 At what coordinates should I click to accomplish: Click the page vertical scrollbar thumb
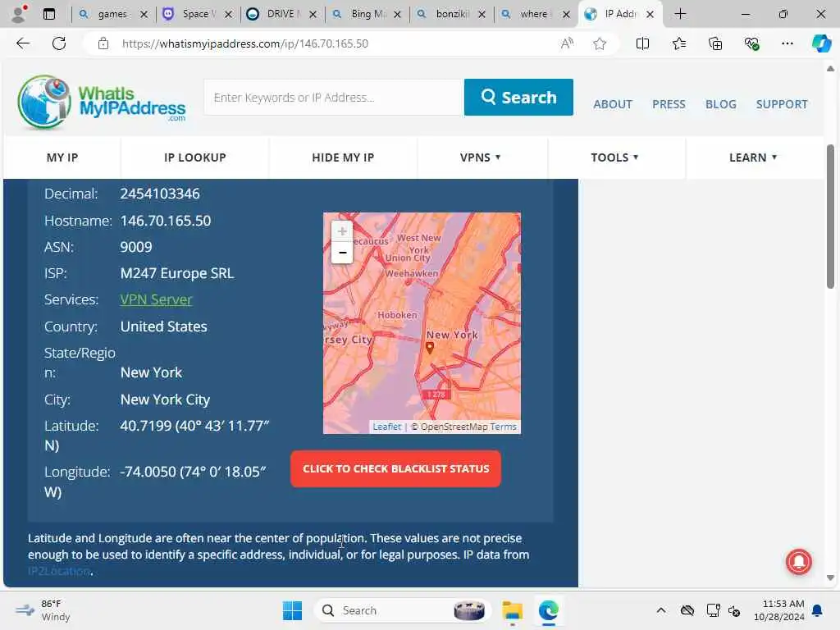pyautogui.click(x=830, y=217)
